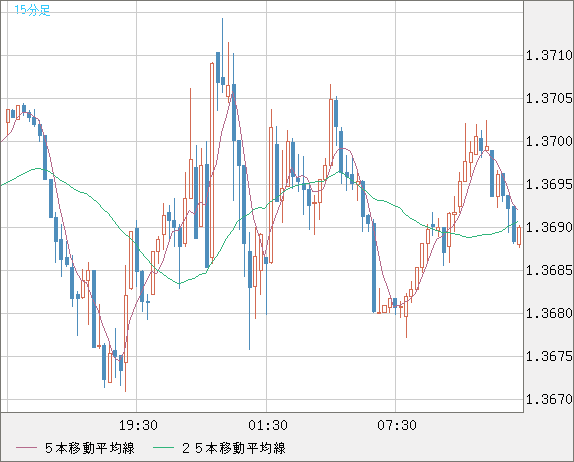Click the 1.3675 price axis label
The image size is (574, 462).
[549, 356]
